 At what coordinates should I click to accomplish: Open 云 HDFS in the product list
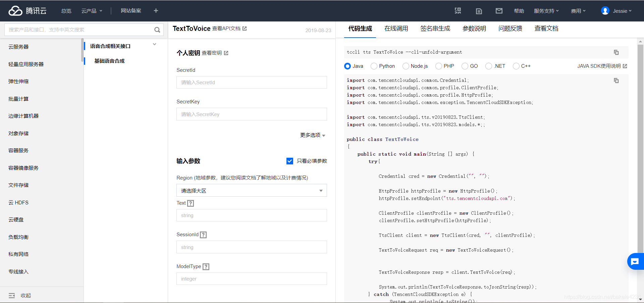pyautogui.click(x=18, y=203)
